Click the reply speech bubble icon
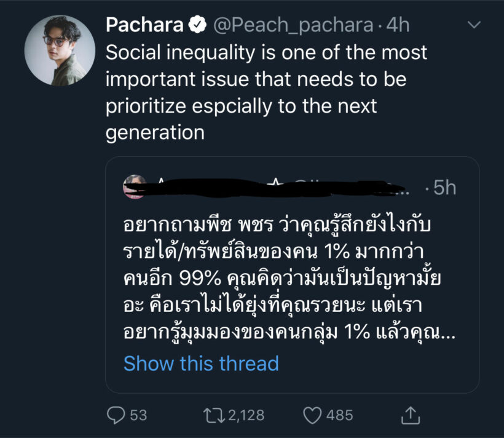 (116, 415)
